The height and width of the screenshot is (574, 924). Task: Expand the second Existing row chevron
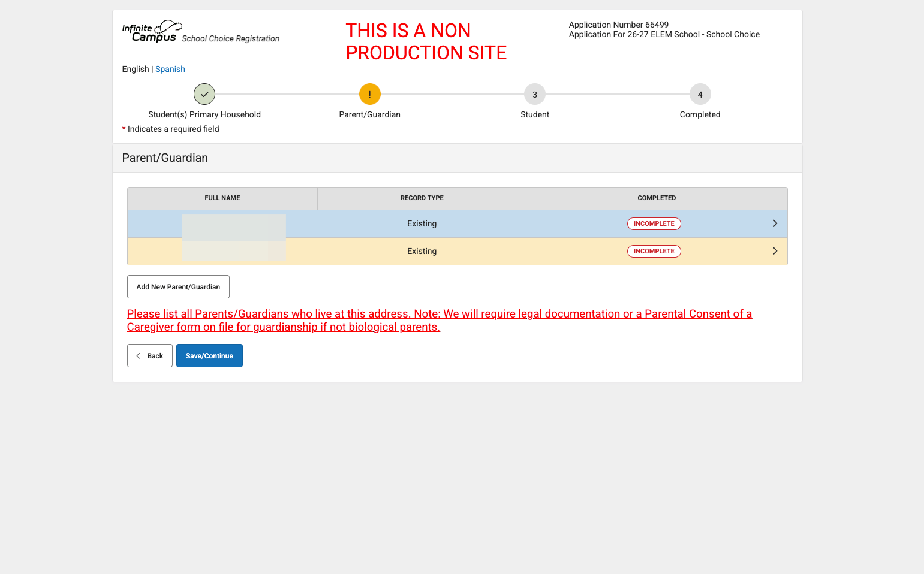click(775, 251)
